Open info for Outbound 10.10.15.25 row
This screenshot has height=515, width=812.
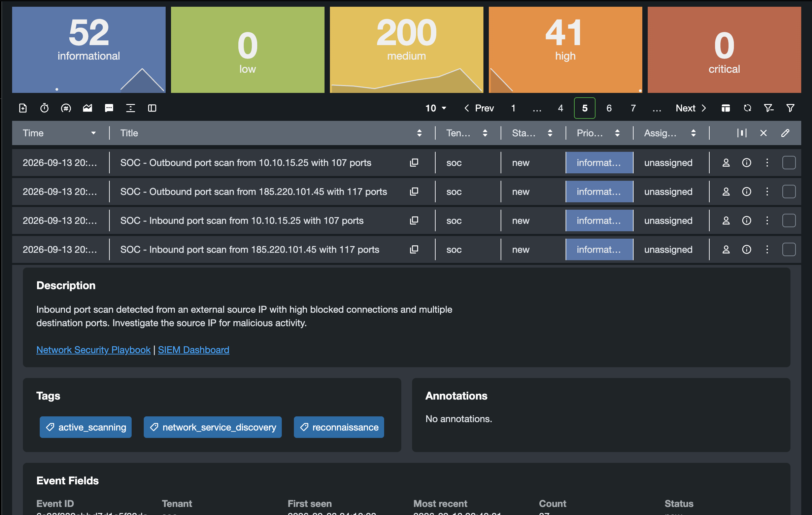tap(747, 163)
